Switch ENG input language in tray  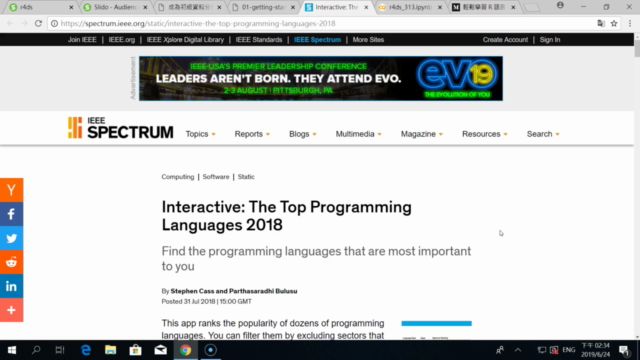[x=569, y=350]
